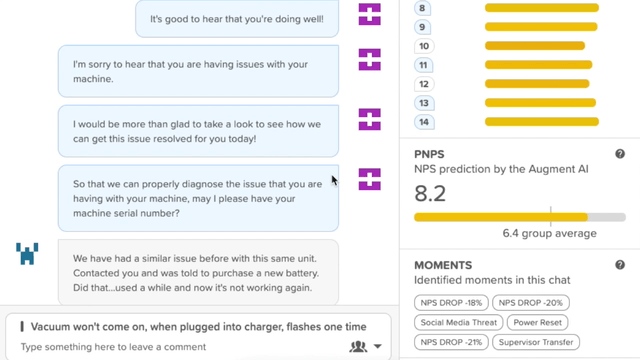Select the 'Supervisor Transfer' moment tag
The height and width of the screenshot is (360, 640).
[536, 342]
